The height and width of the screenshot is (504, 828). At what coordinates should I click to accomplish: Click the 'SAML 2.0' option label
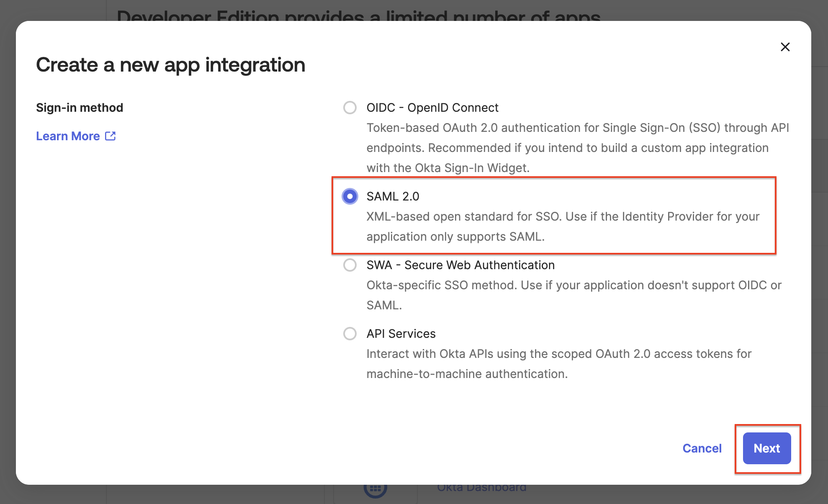click(393, 196)
